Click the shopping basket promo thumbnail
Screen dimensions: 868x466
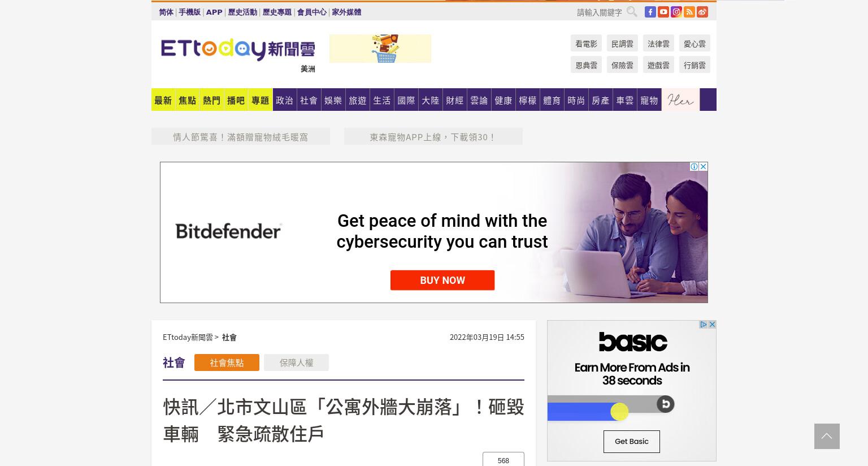pyautogui.click(x=380, y=49)
